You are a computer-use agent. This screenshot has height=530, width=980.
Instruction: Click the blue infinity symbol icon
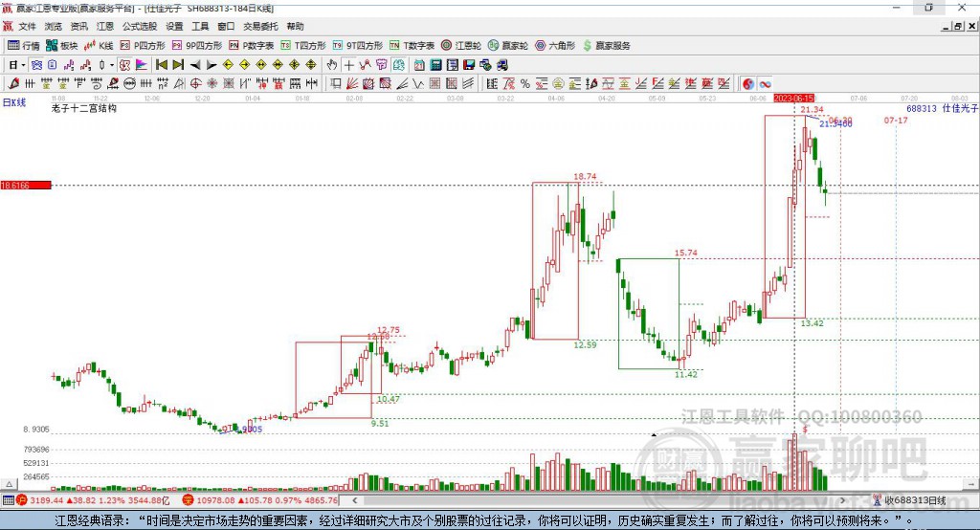click(x=765, y=84)
